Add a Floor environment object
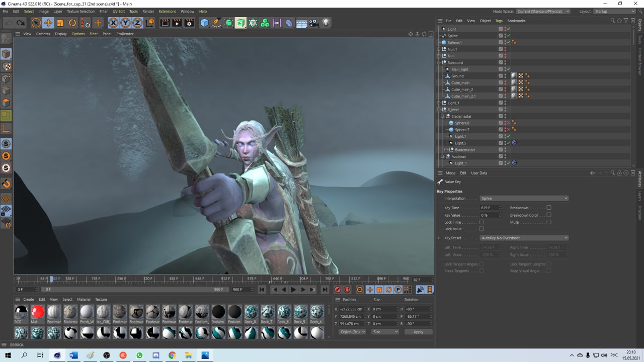The height and width of the screenshot is (362, 644). click(301, 23)
